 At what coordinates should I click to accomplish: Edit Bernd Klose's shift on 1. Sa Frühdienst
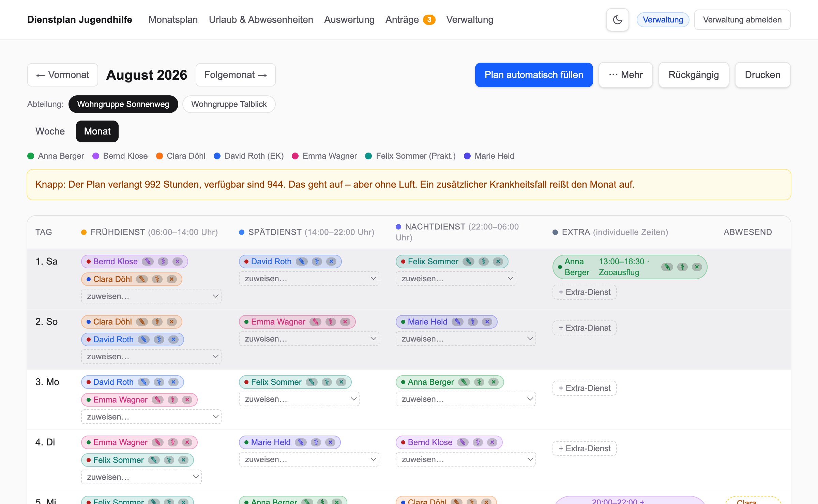[x=148, y=262]
